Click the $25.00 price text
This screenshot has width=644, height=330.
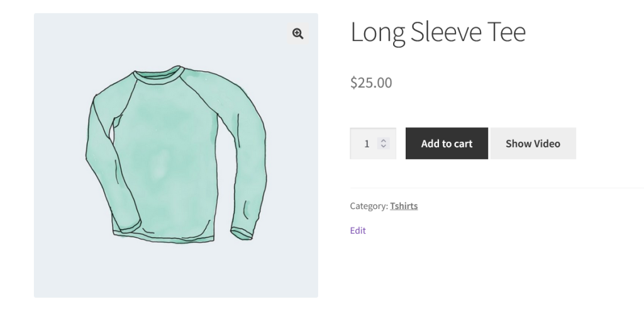(371, 82)
